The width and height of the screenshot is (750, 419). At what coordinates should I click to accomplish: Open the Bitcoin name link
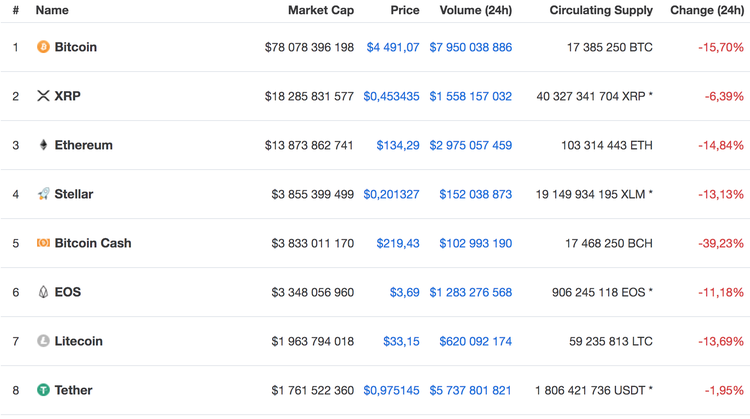[76, 47]
